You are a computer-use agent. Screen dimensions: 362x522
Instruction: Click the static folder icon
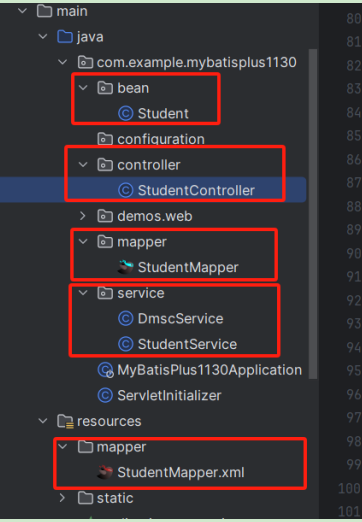[85, 498]
